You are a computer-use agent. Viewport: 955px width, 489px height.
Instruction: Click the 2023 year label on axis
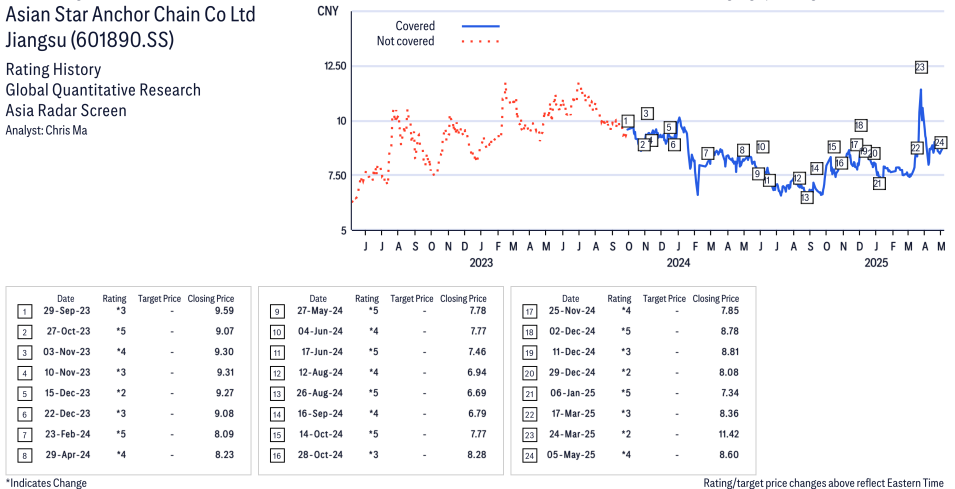point(481,262)
